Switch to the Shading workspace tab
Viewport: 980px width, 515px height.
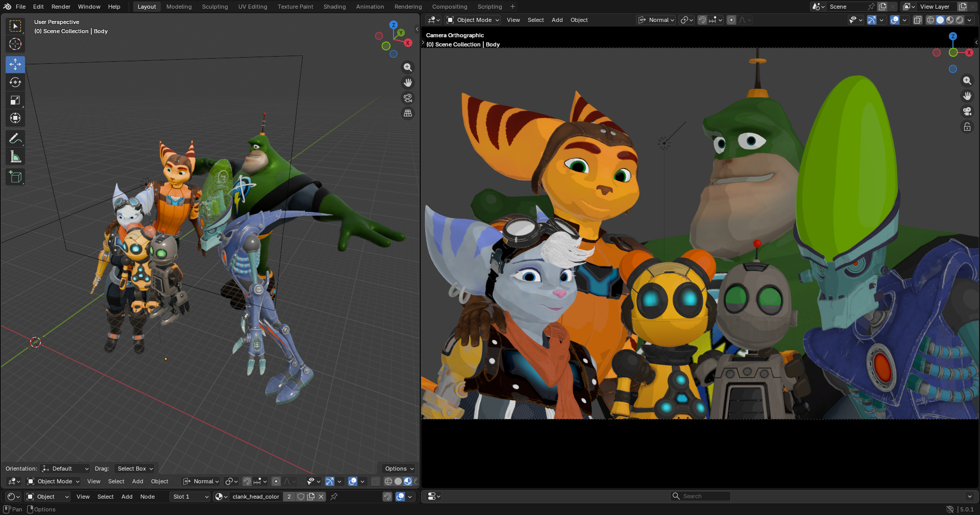pos(334,7)
